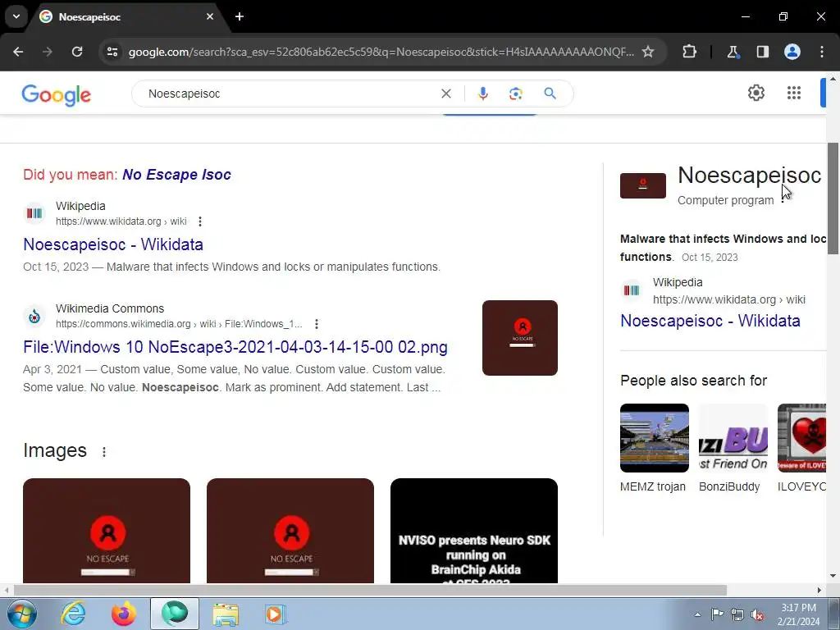
Task: Open more options for the Wikimedia Commons result
Action: pos(317,324)
